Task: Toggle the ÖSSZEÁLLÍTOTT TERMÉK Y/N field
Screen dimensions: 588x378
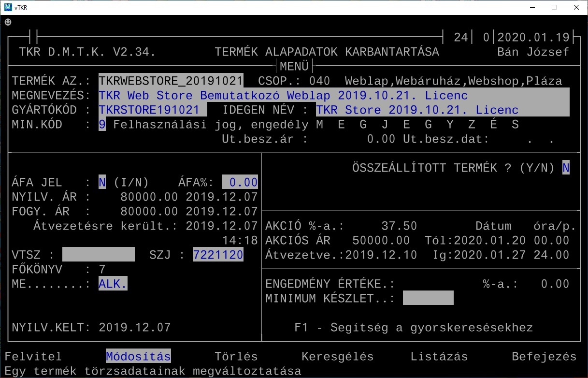Action: [565, 168]
